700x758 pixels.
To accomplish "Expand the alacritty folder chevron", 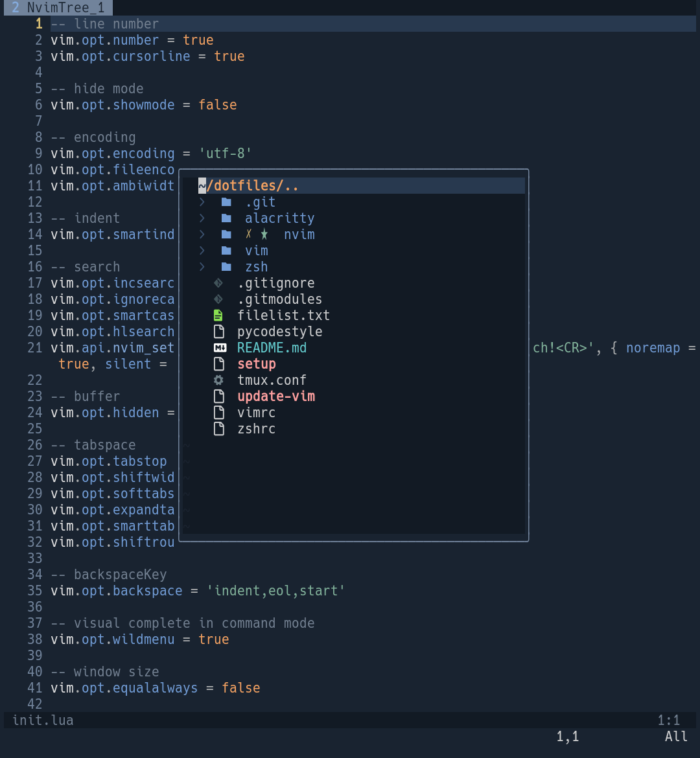I will (202, 218).
